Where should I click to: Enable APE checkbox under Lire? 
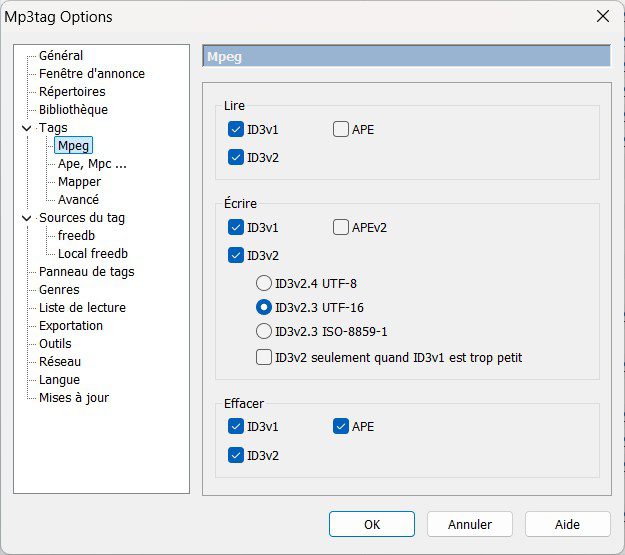(x=341, y=129)
